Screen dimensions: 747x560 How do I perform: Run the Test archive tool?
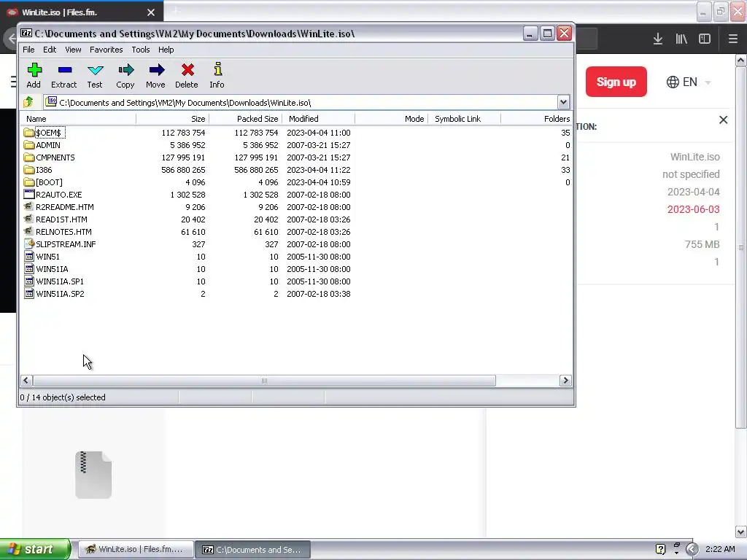point(96,70)
